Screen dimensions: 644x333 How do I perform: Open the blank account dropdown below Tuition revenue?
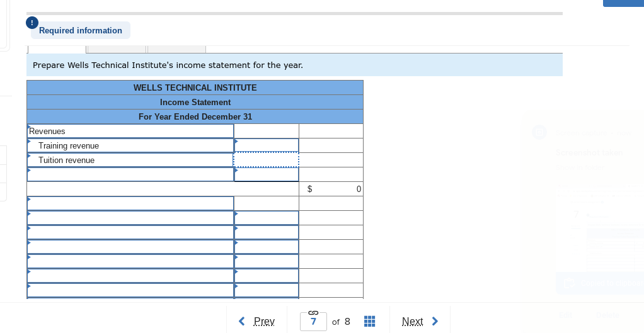click(x=130, y=174)
